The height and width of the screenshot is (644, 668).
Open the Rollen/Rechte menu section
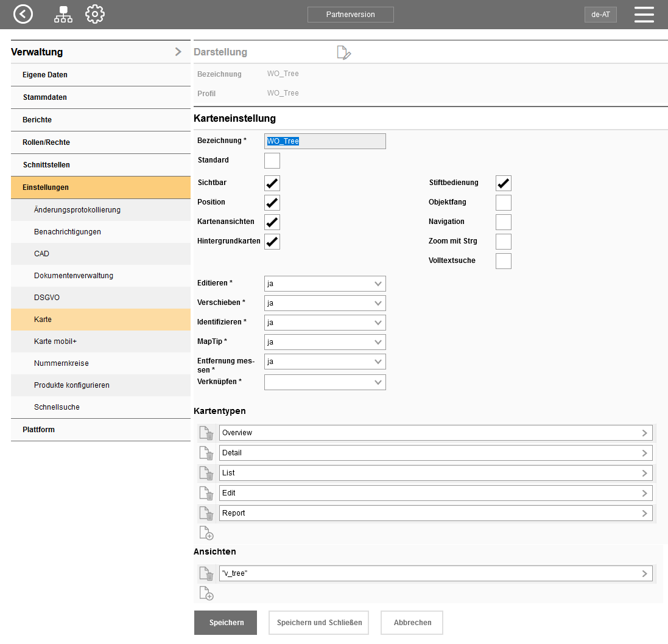point(46,142)
